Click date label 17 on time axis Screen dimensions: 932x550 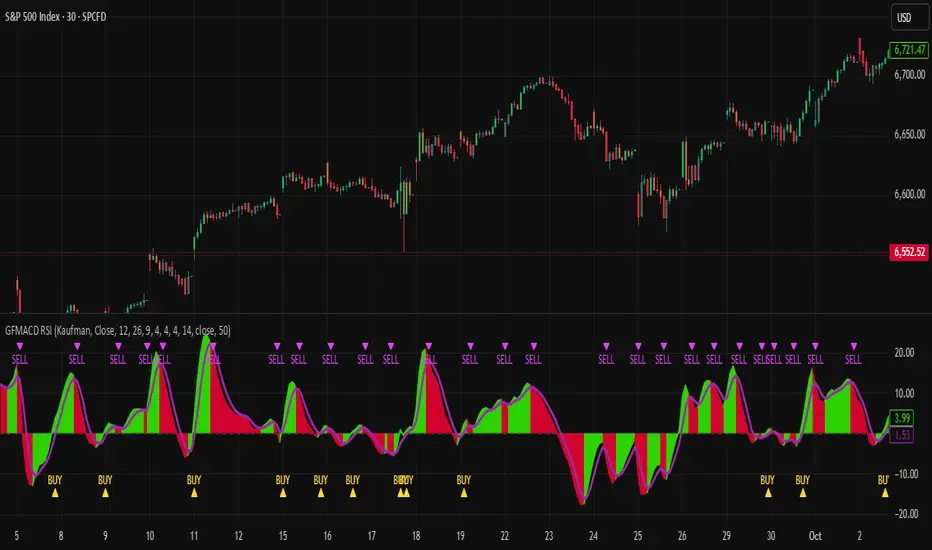(x=371, y=536)
